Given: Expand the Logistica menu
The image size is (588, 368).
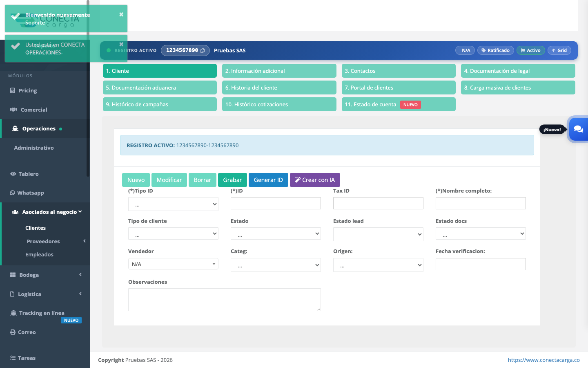Looking at the screenshot, I should pos(45,294).
